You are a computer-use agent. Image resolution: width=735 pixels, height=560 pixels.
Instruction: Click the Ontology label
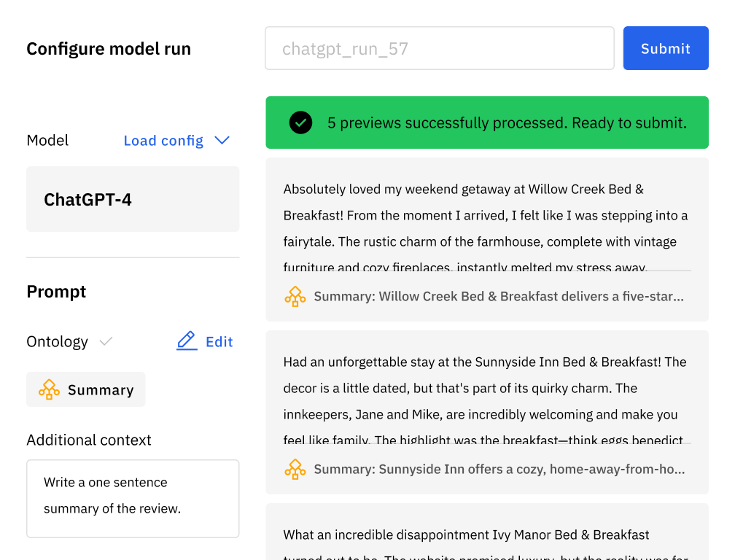click(57, 342)
